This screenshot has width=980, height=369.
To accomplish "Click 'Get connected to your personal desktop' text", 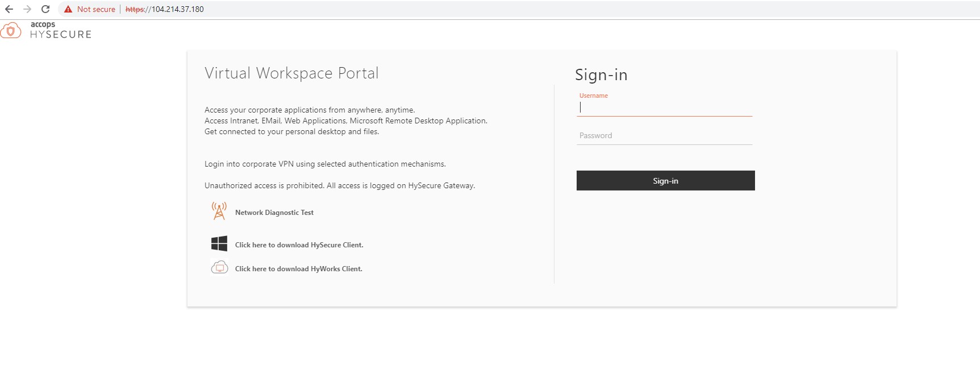I will 291,132.
